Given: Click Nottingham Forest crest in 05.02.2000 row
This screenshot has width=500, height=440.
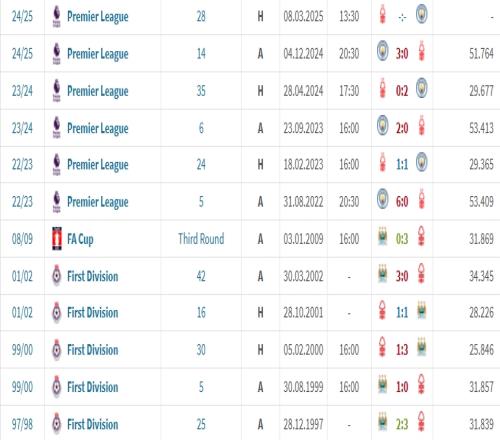Looking at the screenshot, I should [x=383, y=347].
